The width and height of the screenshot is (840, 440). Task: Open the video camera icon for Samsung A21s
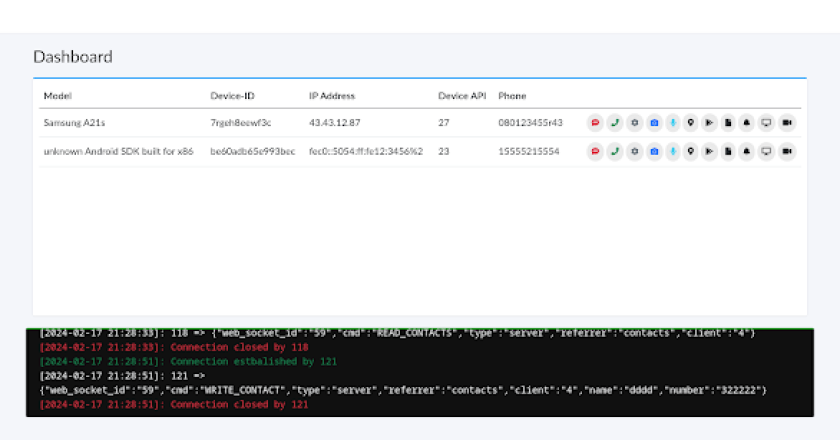click(x=787, y=123)
